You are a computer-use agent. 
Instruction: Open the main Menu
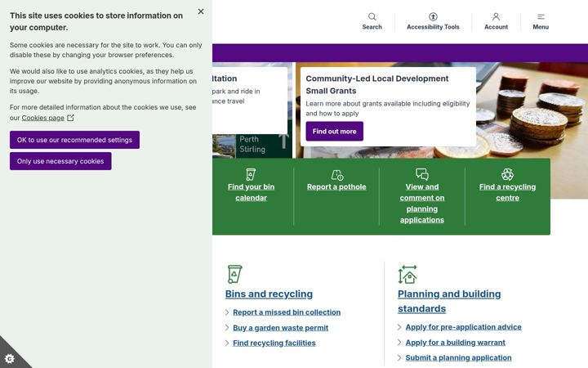(x=541, y=21)
